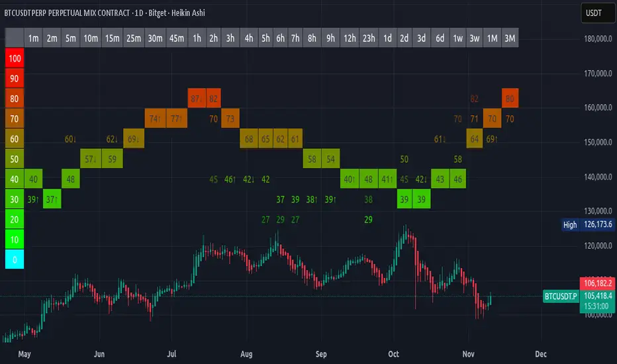617x364 pixels.
Task: Click the 1h column header
Action: [x=197, y=38]
